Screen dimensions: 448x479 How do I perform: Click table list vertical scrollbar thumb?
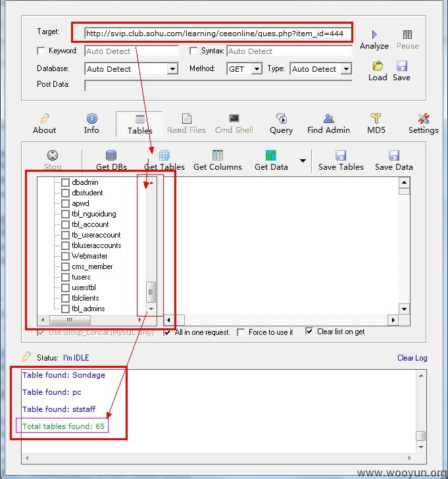point(151,292)
